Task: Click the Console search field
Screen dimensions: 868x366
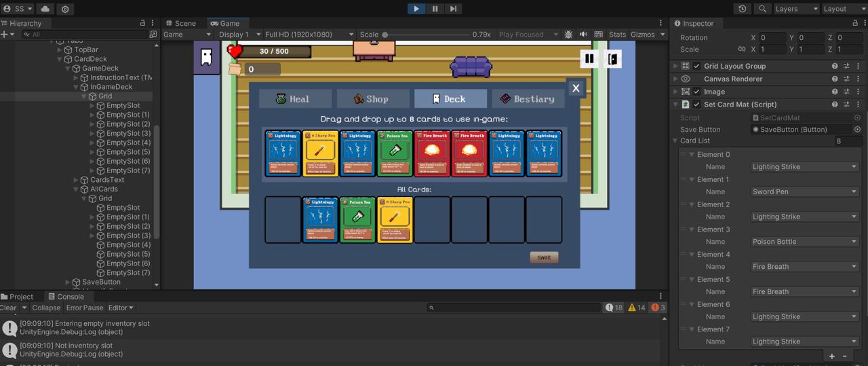Action: coord(514,308)
